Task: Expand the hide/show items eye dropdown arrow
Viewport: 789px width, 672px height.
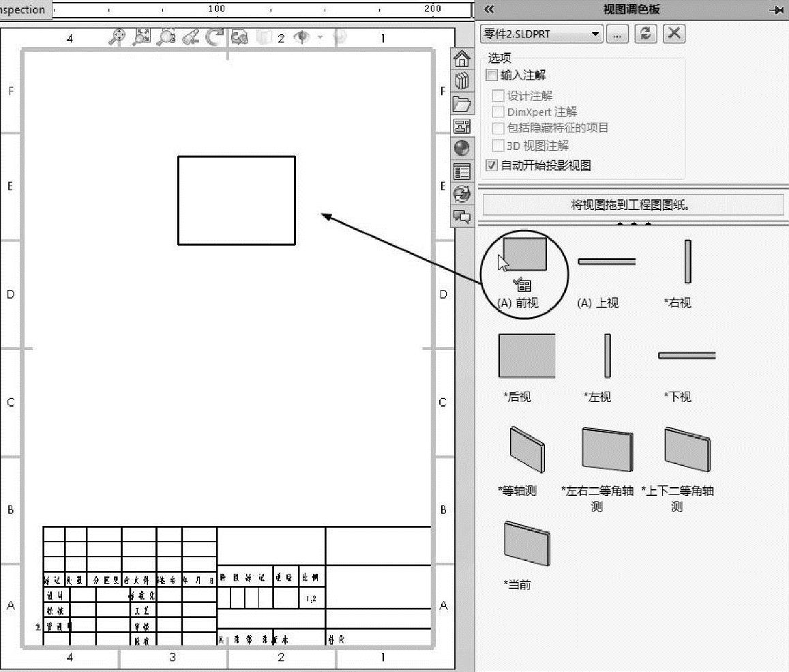Action: coord(320,37)
